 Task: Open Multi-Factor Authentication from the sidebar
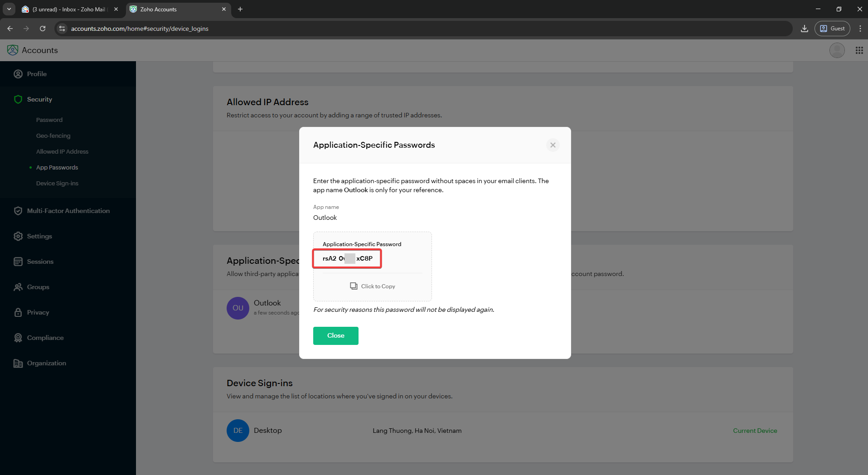coord(68,211)
